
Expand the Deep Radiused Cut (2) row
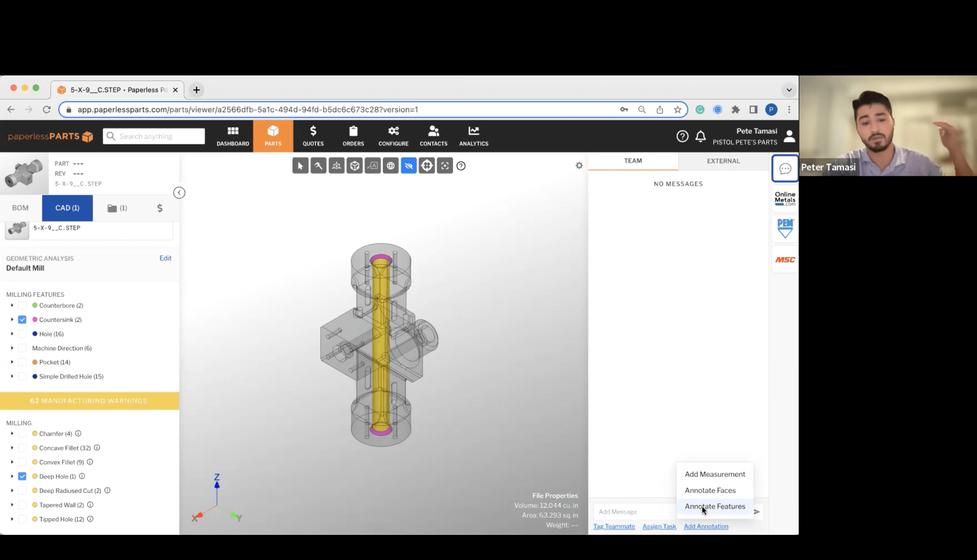(x=12, y=490)
